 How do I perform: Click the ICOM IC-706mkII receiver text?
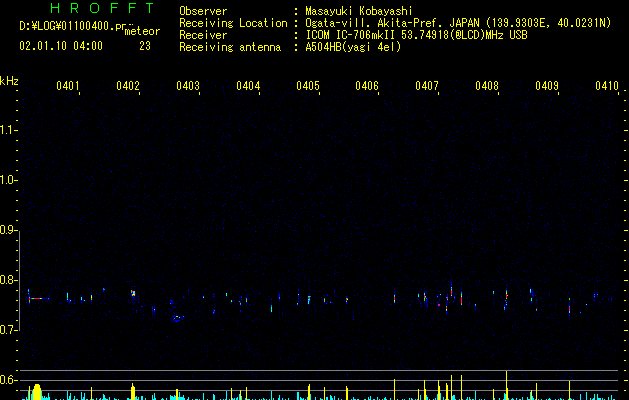pyautogui.click(x=416, y=35)
